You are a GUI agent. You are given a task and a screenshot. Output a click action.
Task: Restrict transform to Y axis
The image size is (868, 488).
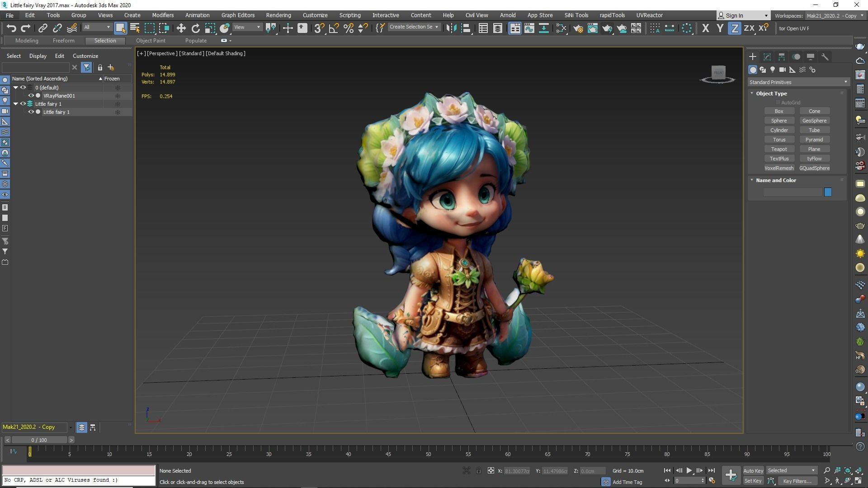tap(720, 28)
